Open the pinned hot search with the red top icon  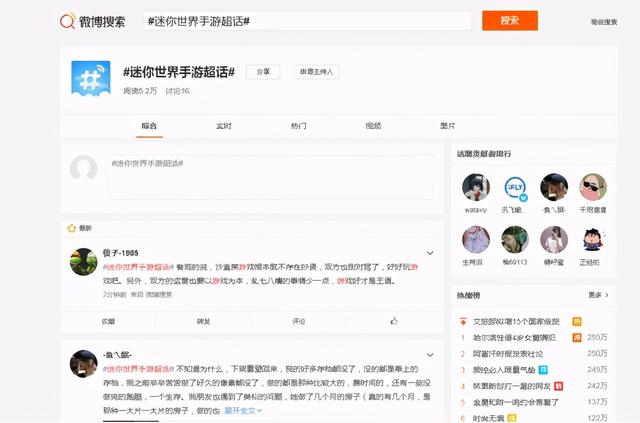pyautogui.click(x=516, y=322)
